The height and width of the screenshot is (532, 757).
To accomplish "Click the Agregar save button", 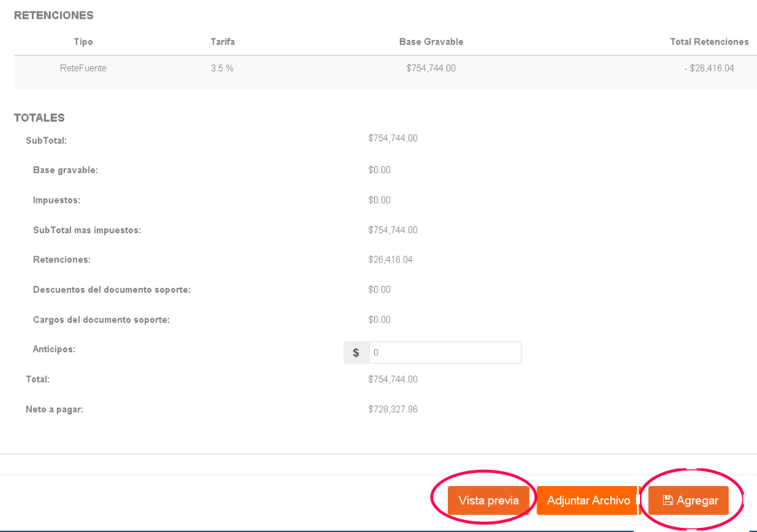I will 688,500.
